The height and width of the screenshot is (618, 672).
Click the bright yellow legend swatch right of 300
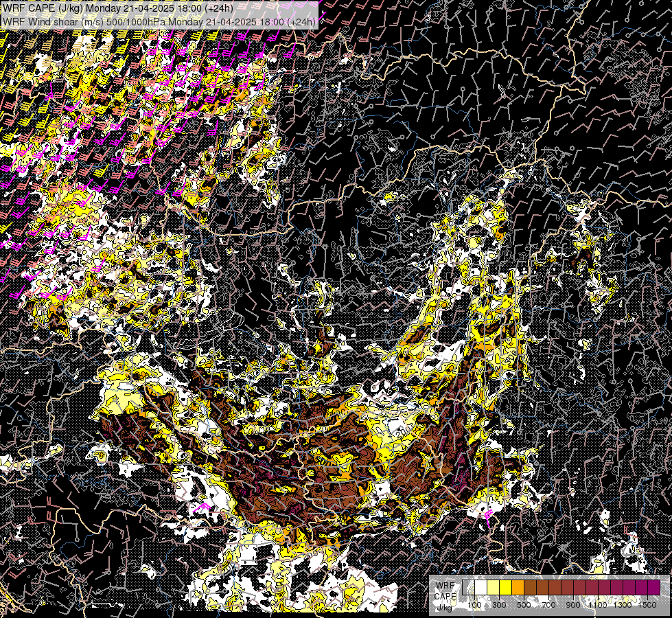tap(506, 588)
